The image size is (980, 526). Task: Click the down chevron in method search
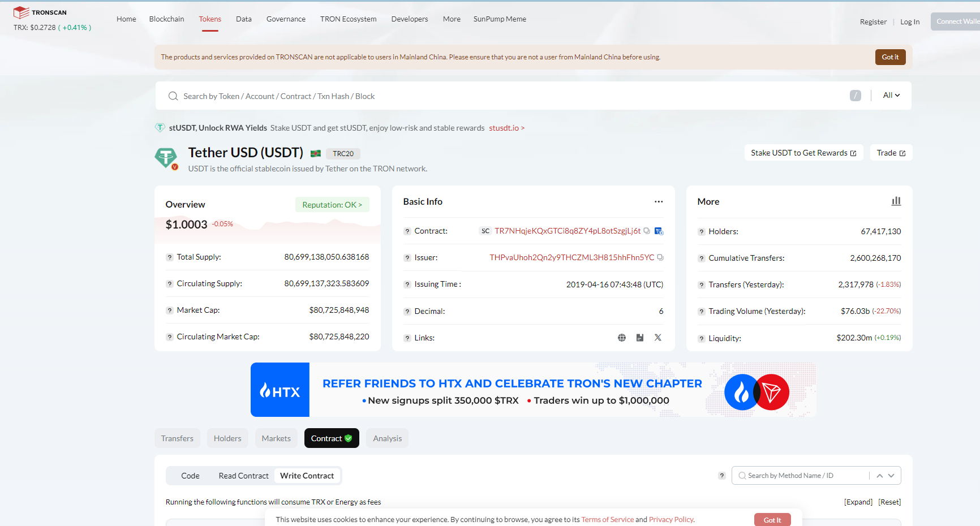coord(891,476)
